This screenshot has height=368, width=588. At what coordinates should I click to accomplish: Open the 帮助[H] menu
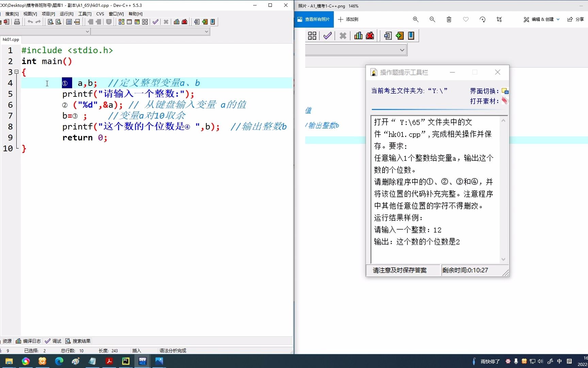click(135, 14)
